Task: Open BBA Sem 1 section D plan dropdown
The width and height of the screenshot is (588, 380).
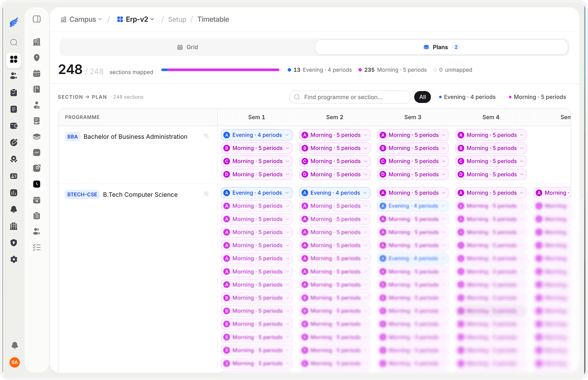Action: click(x=257, y=174)
